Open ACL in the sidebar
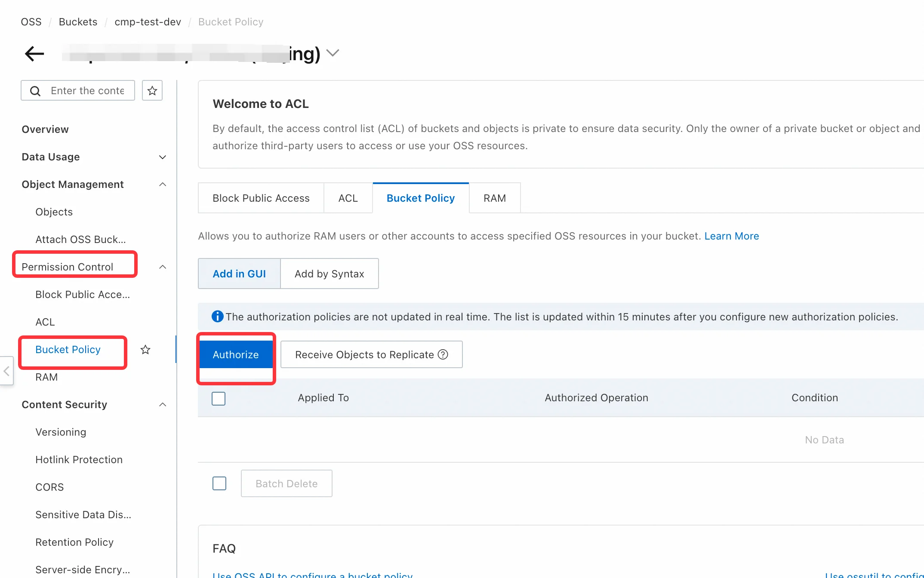Screen dimensions: 924x578 (45, 322)
